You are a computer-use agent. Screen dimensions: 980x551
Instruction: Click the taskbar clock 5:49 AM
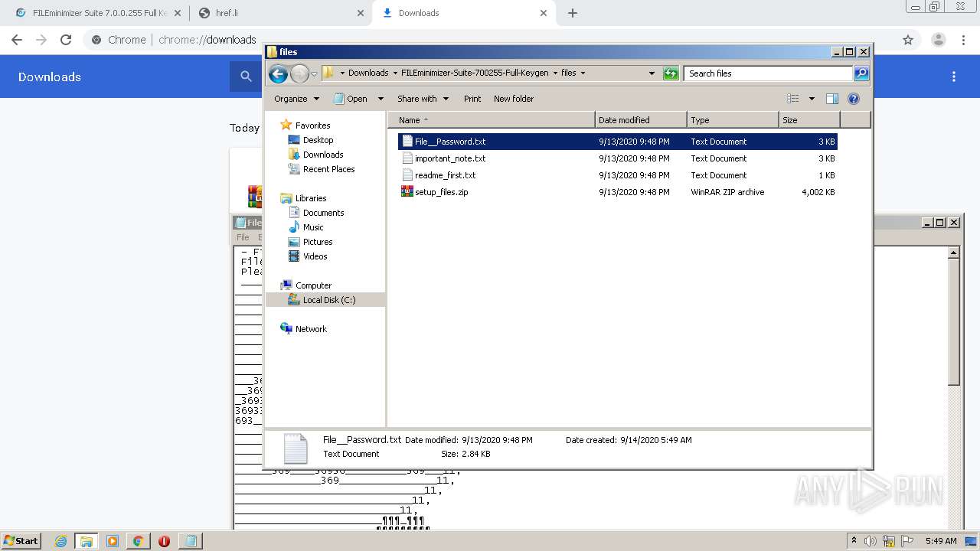pos(941,541)
